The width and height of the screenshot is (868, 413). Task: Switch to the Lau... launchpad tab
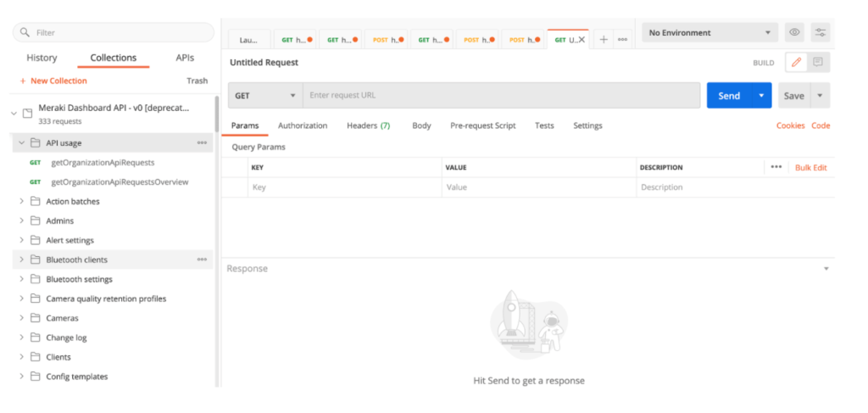click(250, 39)
